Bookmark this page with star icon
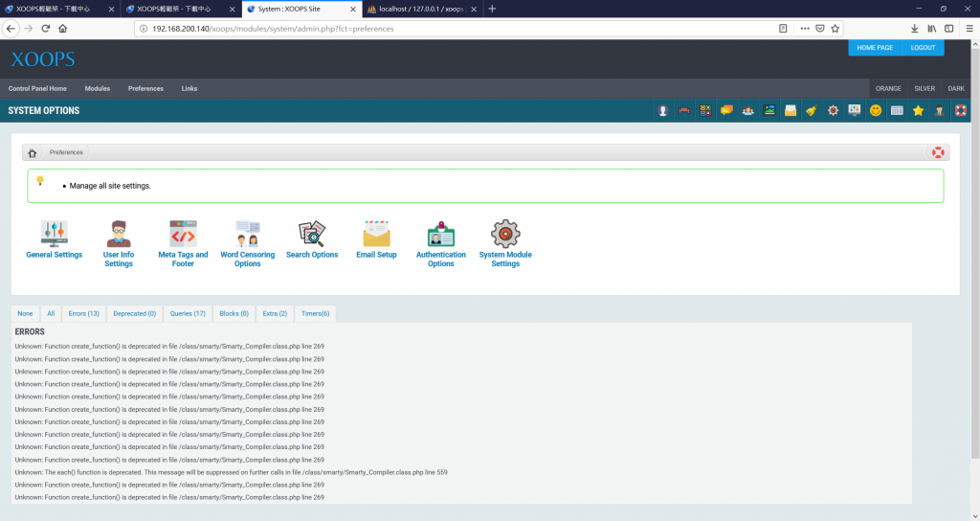This screenshot has width=980, height=521. click(x=835, y=29)
